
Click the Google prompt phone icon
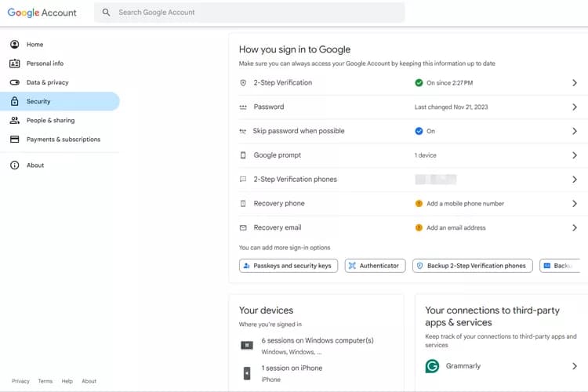click(243, 155)
